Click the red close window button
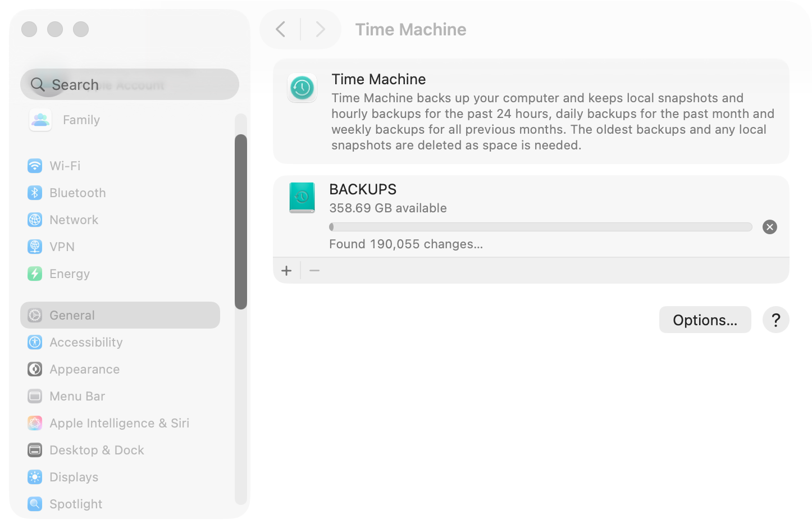 pyautogui.click(x=29, y=29)
